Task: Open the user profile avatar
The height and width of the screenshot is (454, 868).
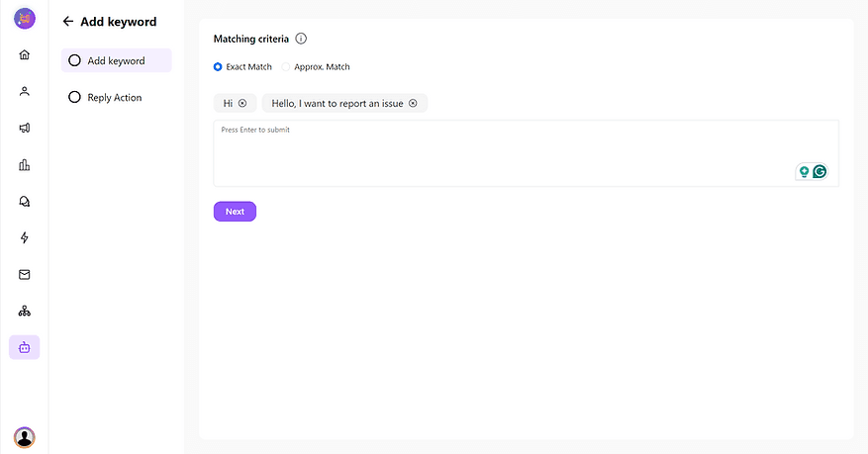Action: (x=25, y=437)
